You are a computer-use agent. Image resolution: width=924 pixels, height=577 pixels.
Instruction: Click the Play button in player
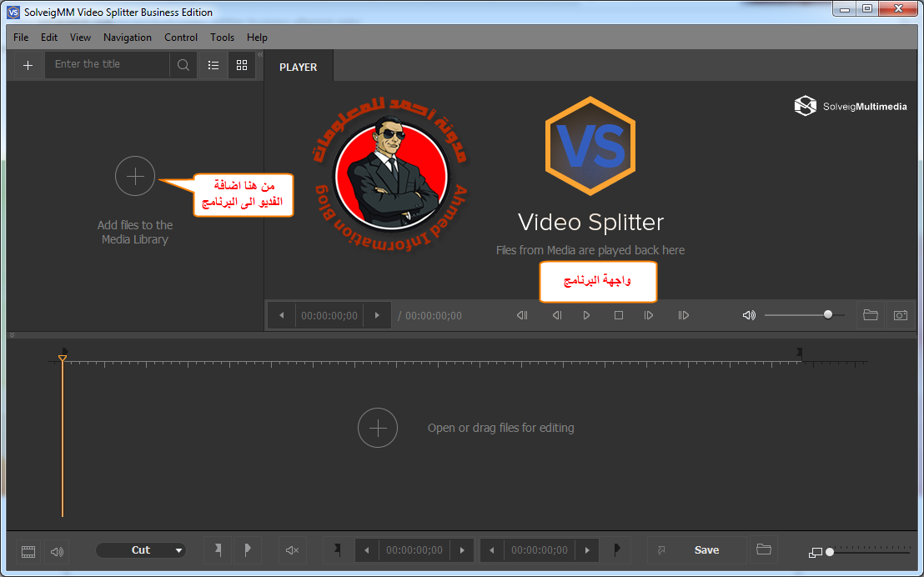click(586, 315)
